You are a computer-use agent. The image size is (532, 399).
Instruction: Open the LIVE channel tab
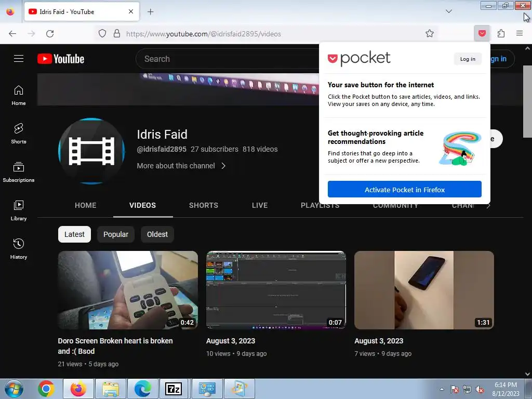260,205
